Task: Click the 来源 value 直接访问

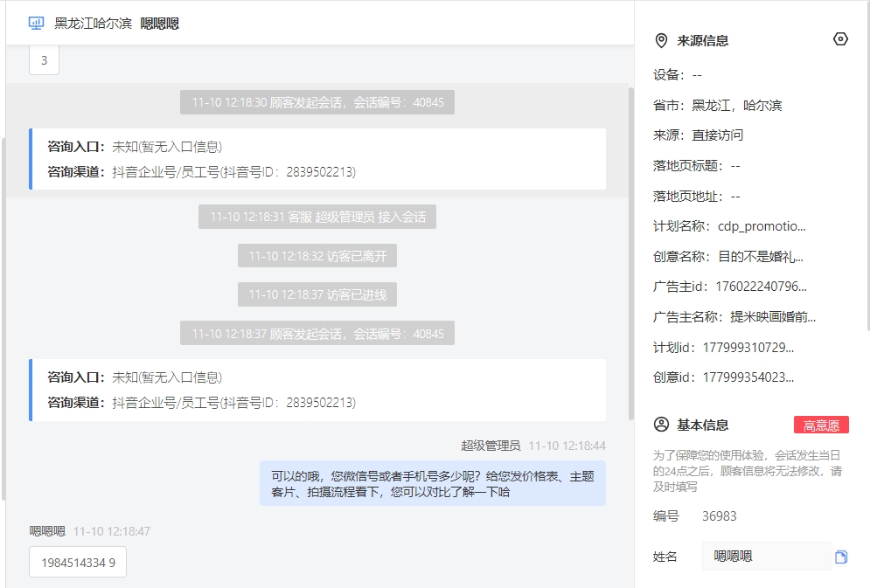Action: pos(717,135)
